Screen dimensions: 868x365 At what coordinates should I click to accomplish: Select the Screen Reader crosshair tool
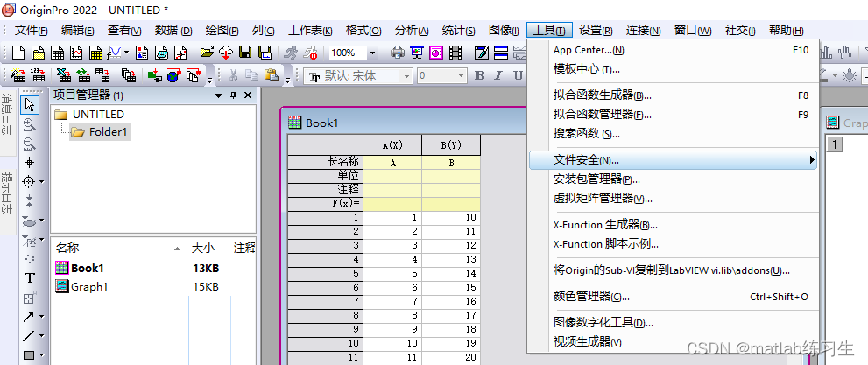click(x=30, y=163)
